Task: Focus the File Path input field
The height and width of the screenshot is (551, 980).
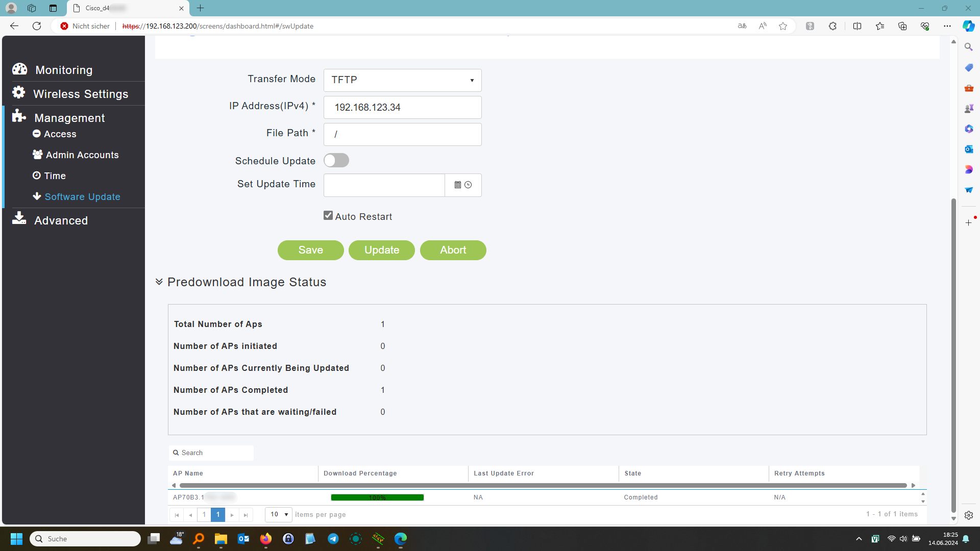Action: point(402,134)
